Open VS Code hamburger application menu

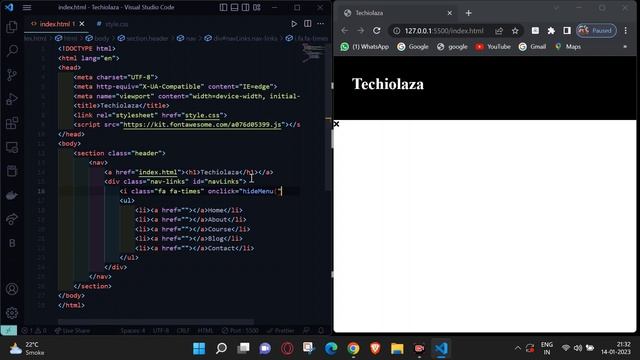click(x=27, y=7)
